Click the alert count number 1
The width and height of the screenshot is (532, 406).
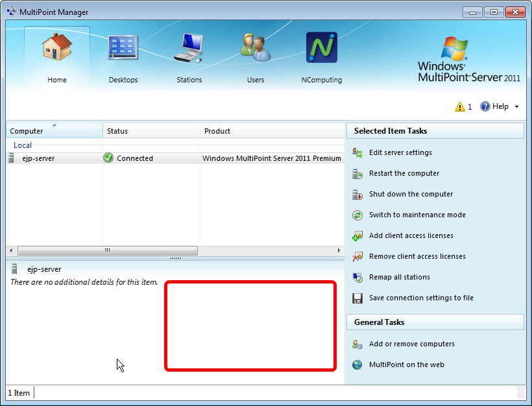[470, 107]
